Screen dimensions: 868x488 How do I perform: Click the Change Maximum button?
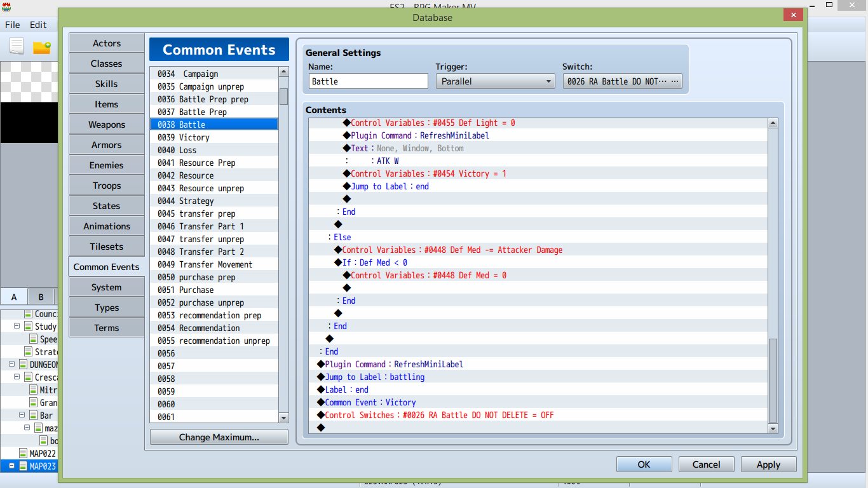coord(219,437)
